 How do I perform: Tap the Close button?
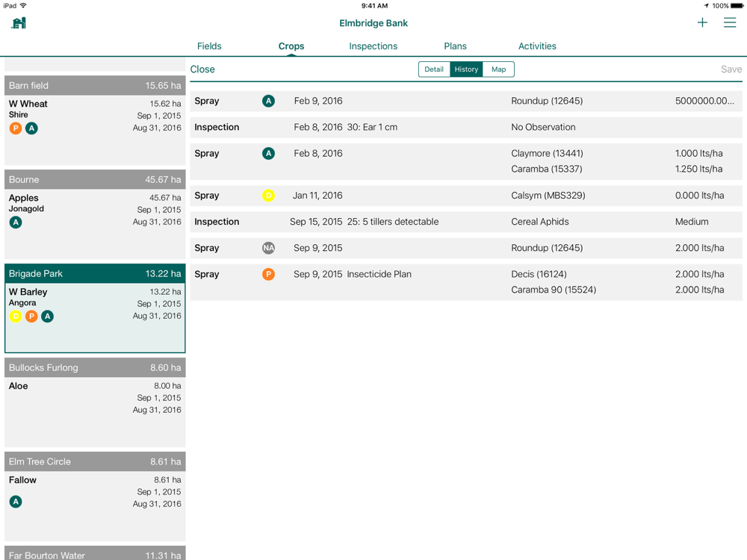[x=202, y=69]
